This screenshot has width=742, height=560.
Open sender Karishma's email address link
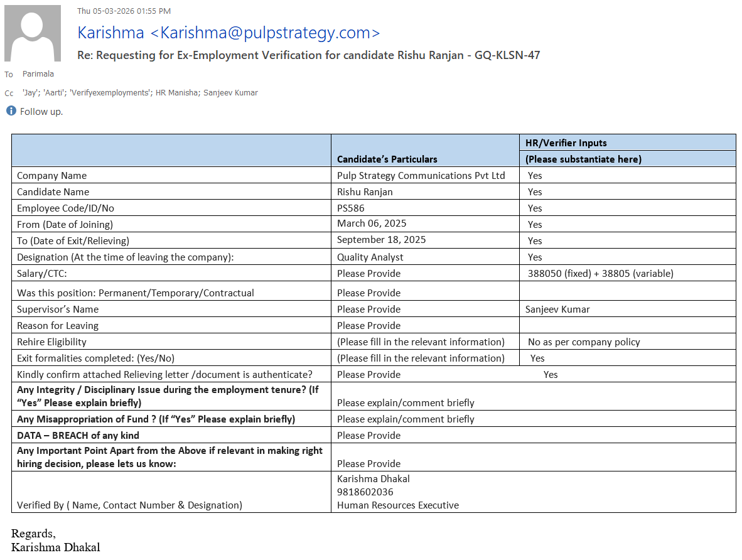click(229, 33)
